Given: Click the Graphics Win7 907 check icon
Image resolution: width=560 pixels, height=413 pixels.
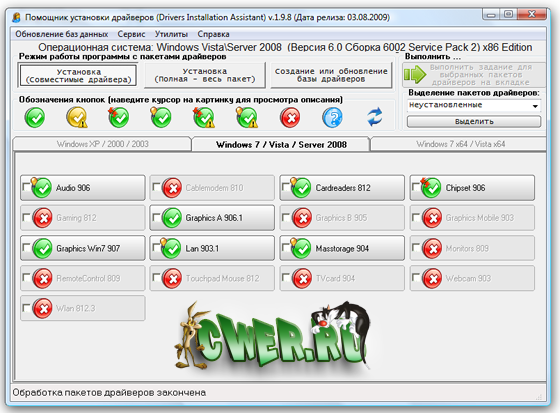Looking at the screenshot, I should (x=42, y=248).
